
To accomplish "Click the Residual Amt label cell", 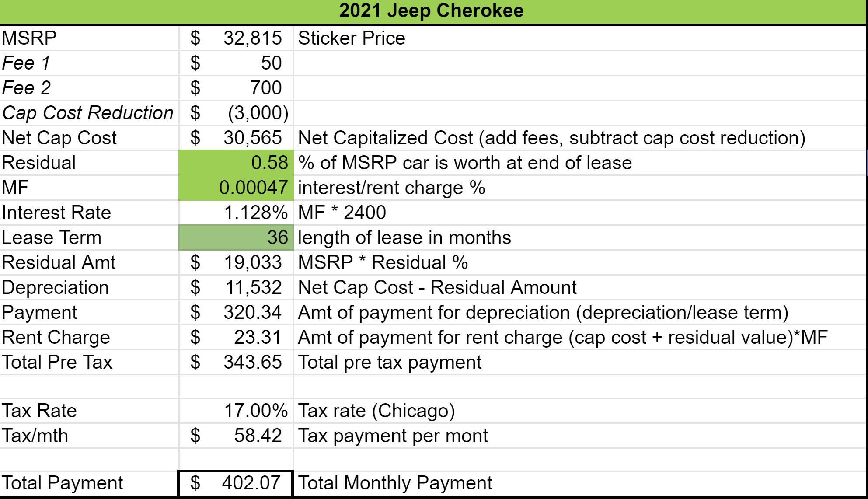I will (89, 262).
